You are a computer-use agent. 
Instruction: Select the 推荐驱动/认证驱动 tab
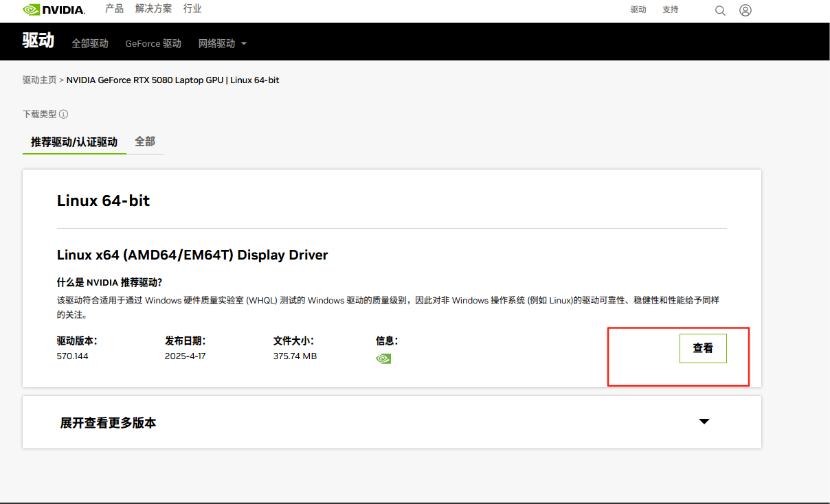tap(74, 142)
